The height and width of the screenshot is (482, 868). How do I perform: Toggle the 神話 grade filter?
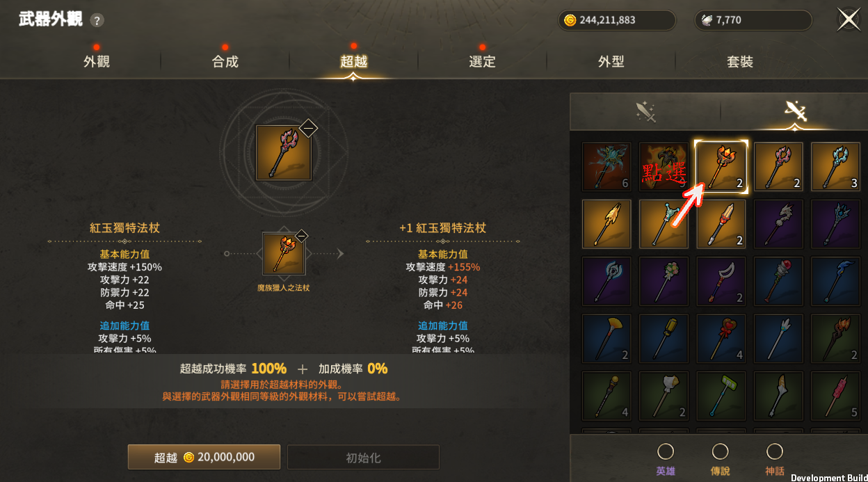point(775,459)
